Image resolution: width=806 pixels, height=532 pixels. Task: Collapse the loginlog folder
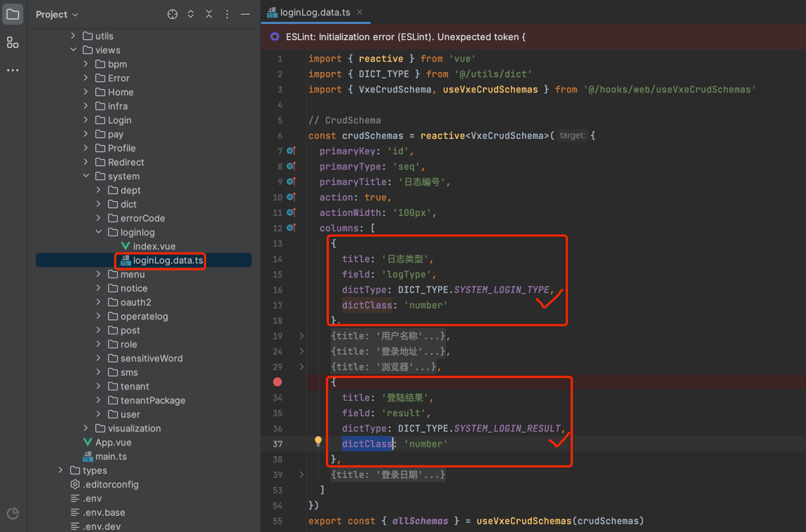[x=99, y=232]
